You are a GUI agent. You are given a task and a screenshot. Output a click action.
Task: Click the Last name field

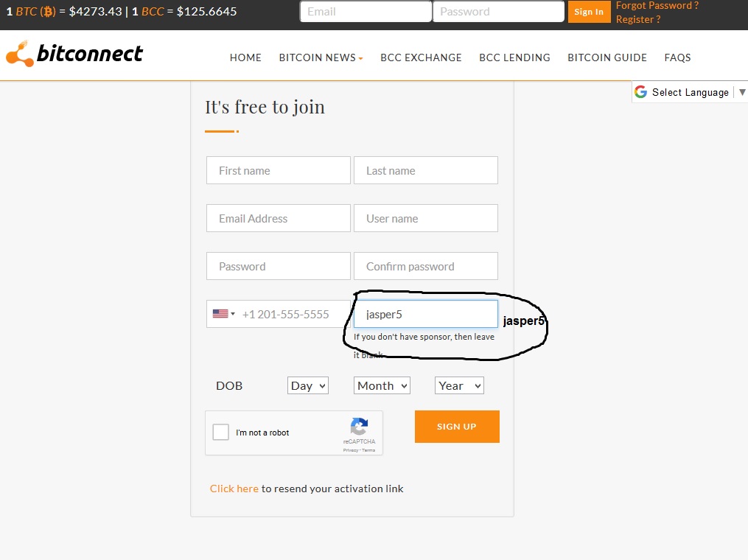(x=425, y=170)
